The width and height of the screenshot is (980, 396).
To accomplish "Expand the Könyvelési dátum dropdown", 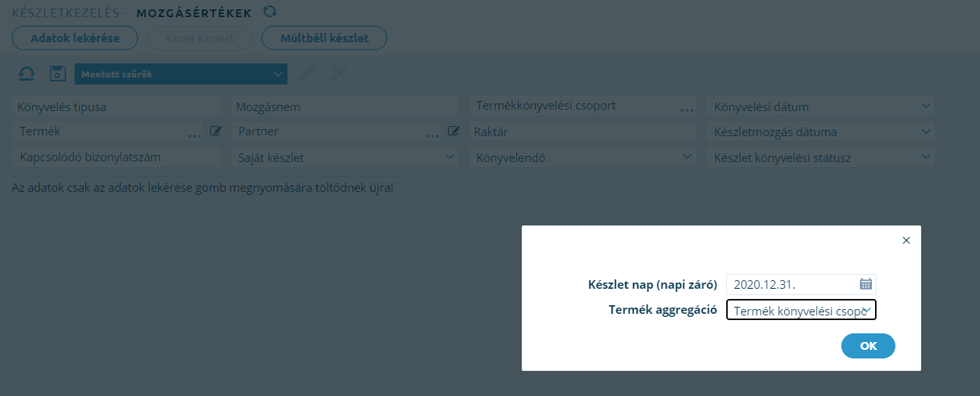I will (x=821, y=106).
